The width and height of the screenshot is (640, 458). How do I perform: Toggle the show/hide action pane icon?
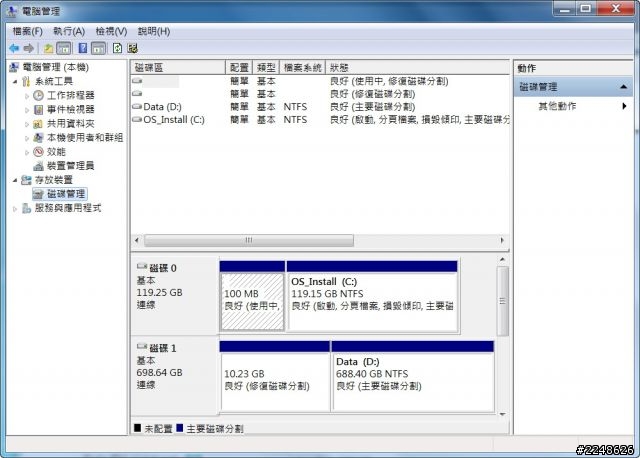pyautogui.click(x=98, y=49)
